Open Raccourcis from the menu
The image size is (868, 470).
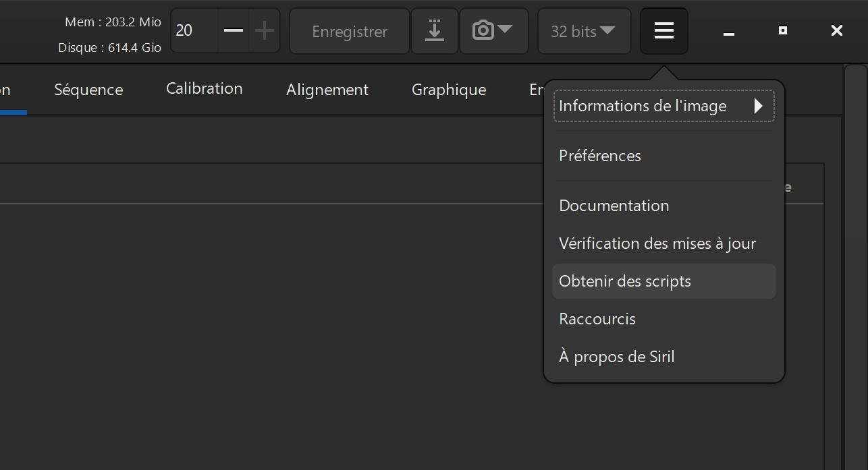click(597, 319)
